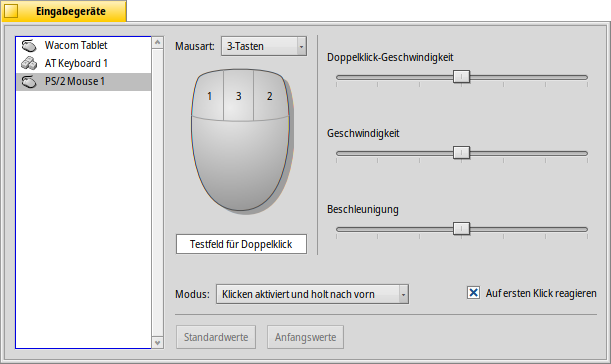Open the Mausart dropdown showing 3-Tasten
611x364 pixels.
264,46
